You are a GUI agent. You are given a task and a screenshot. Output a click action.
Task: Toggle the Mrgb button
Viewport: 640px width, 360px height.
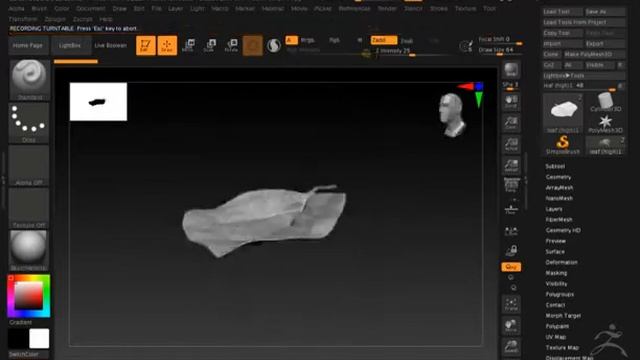point(308,40)
